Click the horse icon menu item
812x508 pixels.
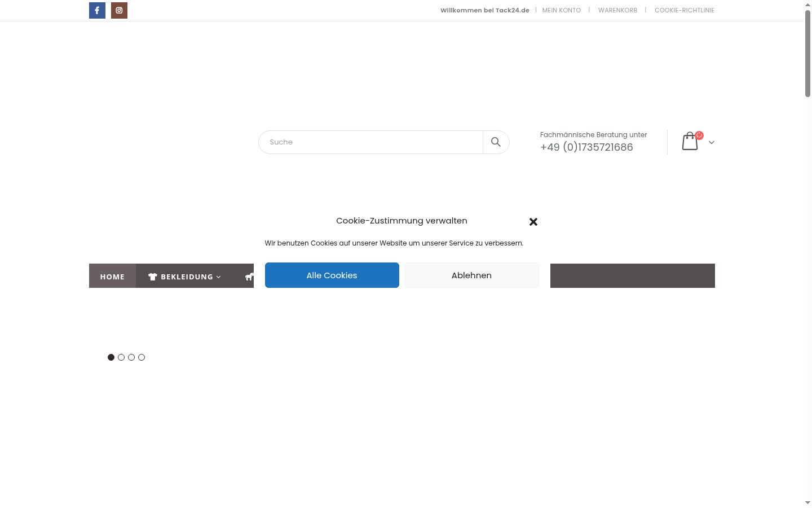pyautogui.click(x=249, y=277)
